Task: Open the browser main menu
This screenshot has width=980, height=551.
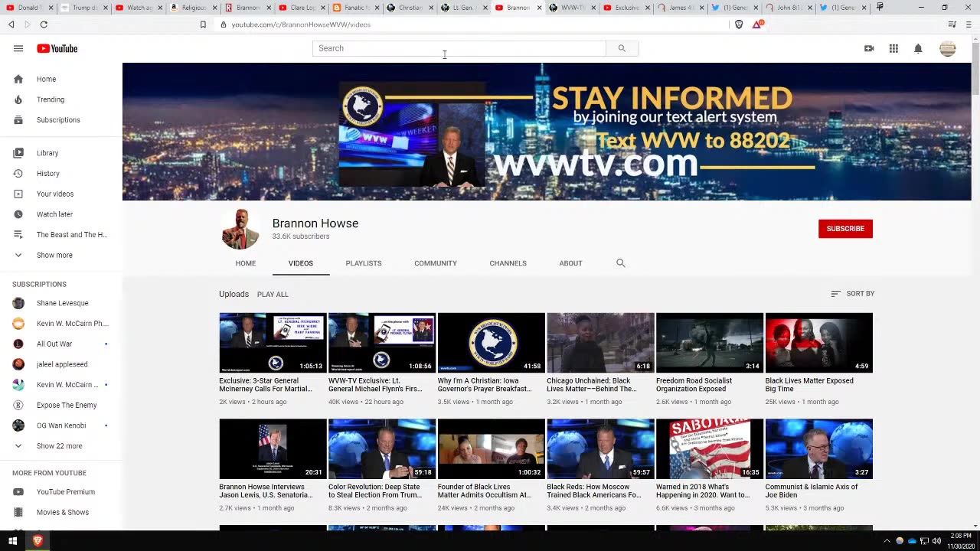Action: click(969, 24)
